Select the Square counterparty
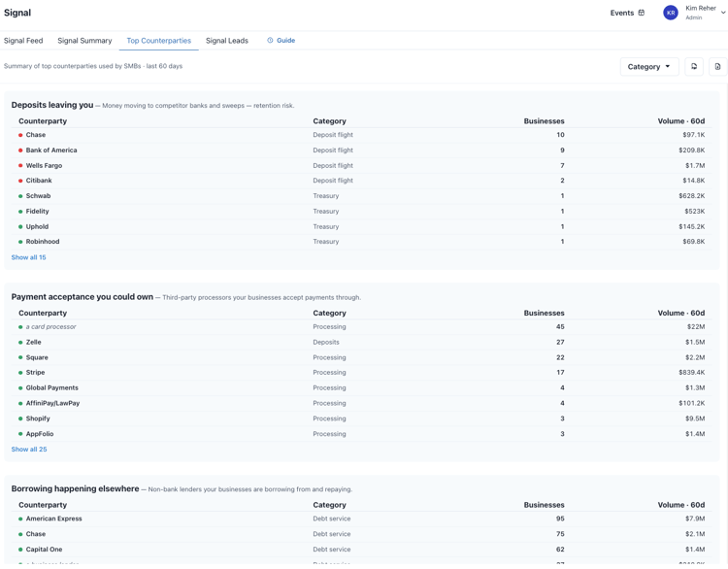This screenshot has height=569, width=728. coord(37,357)
